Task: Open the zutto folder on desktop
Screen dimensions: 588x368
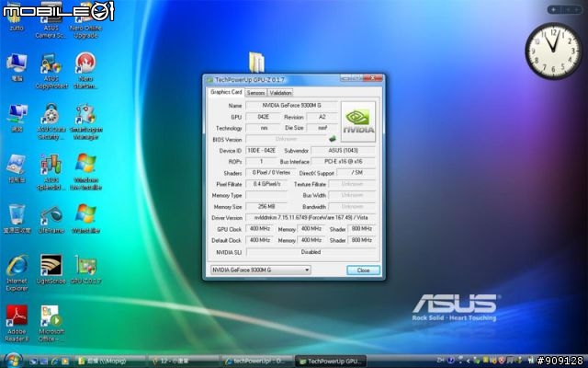Action: pyautogui.click(x=17, y=17)
